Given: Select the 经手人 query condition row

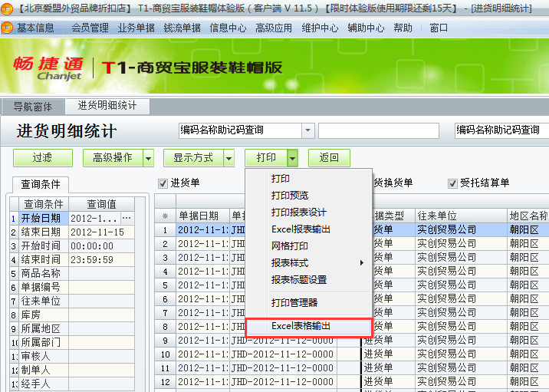Looking at the screenshot, I should (x=72, y=384).
